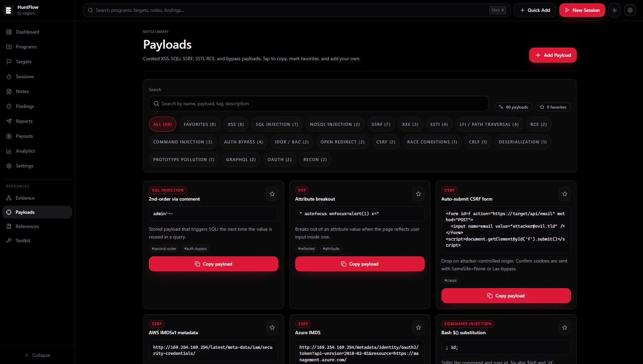Open Reports in the sidebar
This screenshot has width=643, height=364.
tap(37, 121)
